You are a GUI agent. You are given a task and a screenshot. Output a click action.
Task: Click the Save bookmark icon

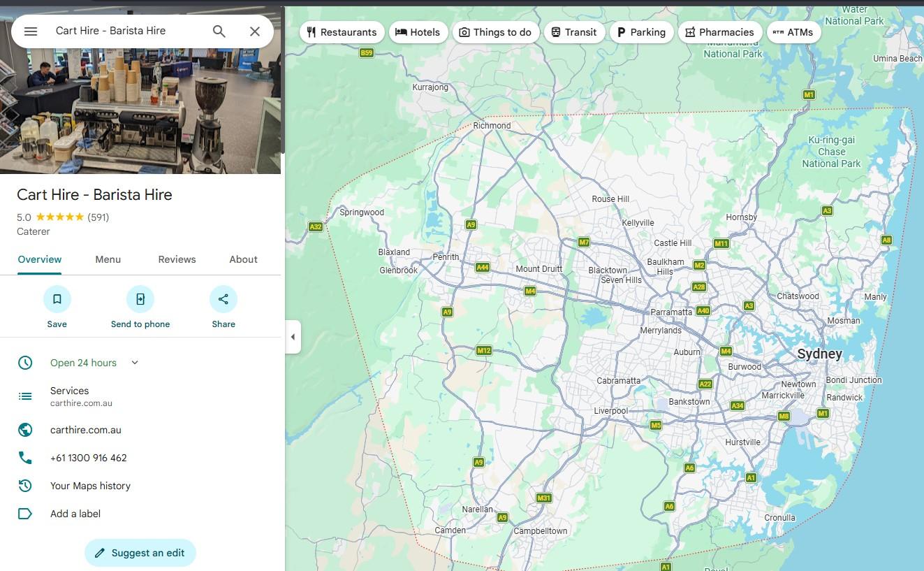coord(57,299)
